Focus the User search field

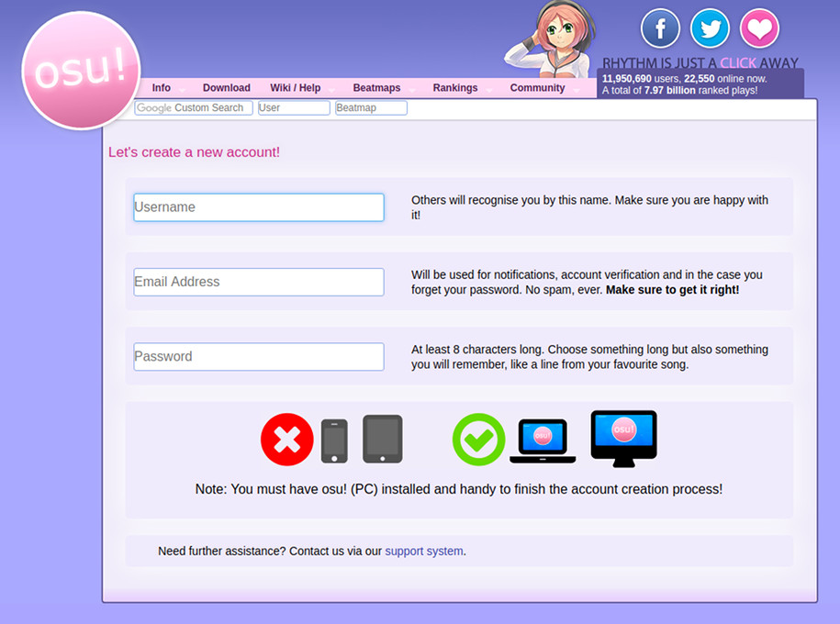click(x=294, y=107)
